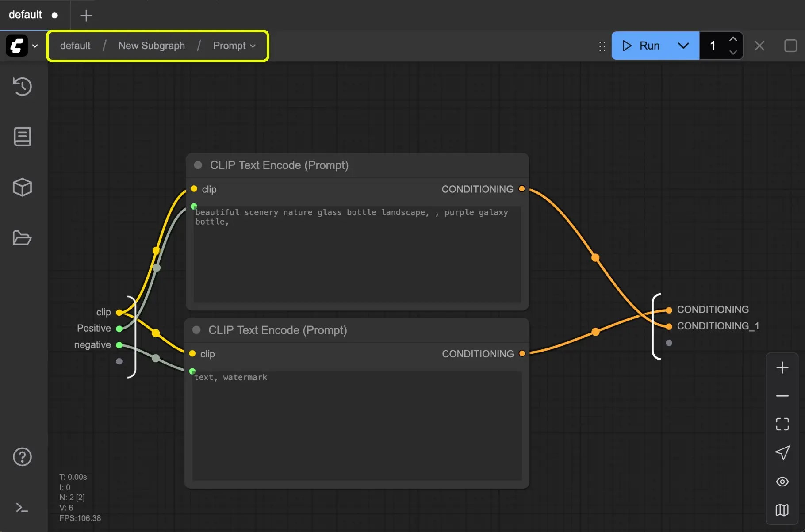
Task: Add a new workflow tab
Action: 86,15
